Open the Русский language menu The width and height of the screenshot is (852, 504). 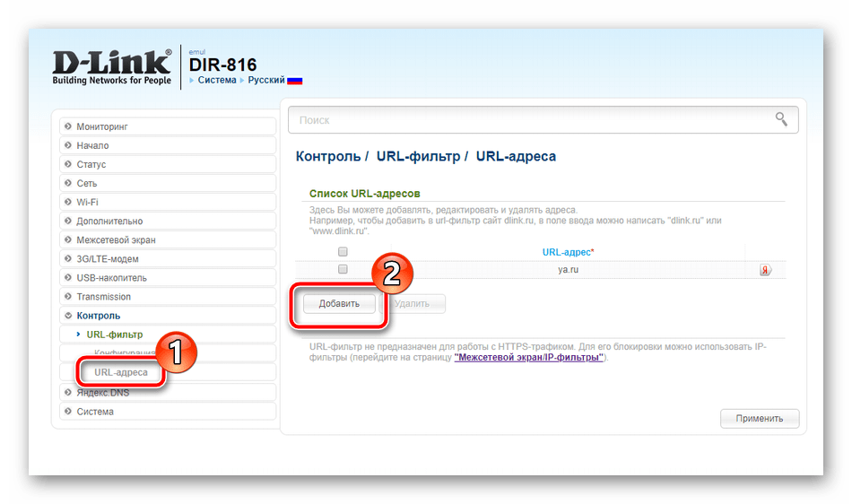tap(266, 80)
